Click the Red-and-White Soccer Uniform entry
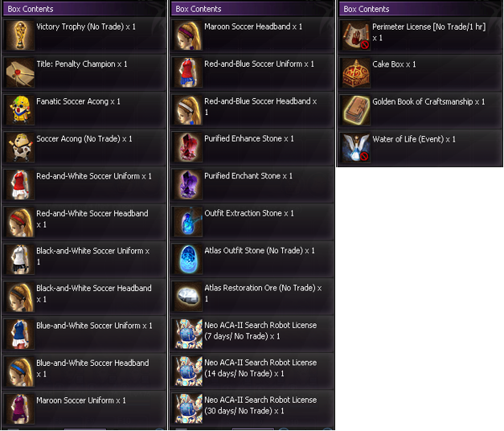This screenshot has width=504, height=431. (x=84, y=185)
